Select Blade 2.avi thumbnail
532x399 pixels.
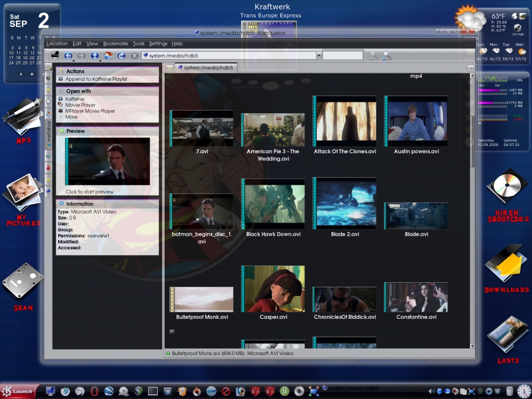(344, 203)
